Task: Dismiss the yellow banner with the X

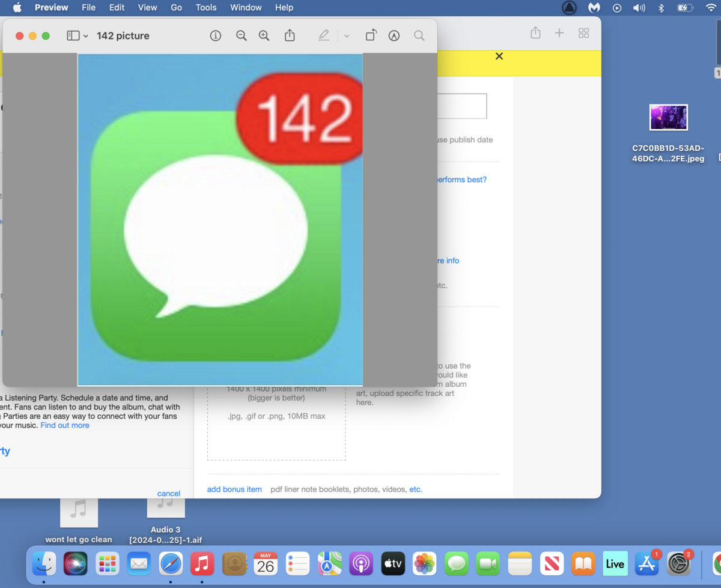Action: click(499, 56)
